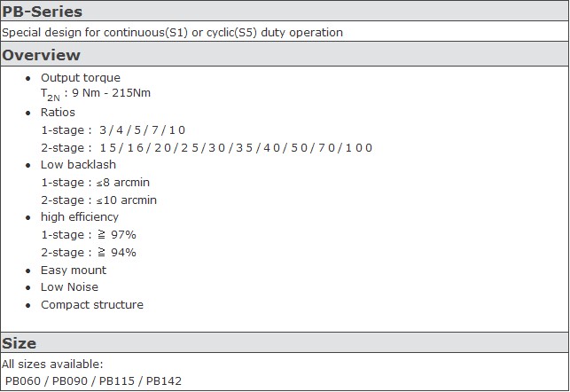The image size is (570, 392).
Task: Select the Overview section header
Action: pyautogui.click(x=41, y=55)
